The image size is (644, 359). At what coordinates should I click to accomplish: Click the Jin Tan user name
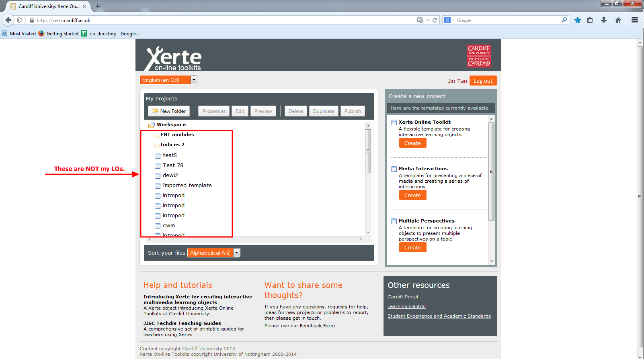(x=457, y=81)
